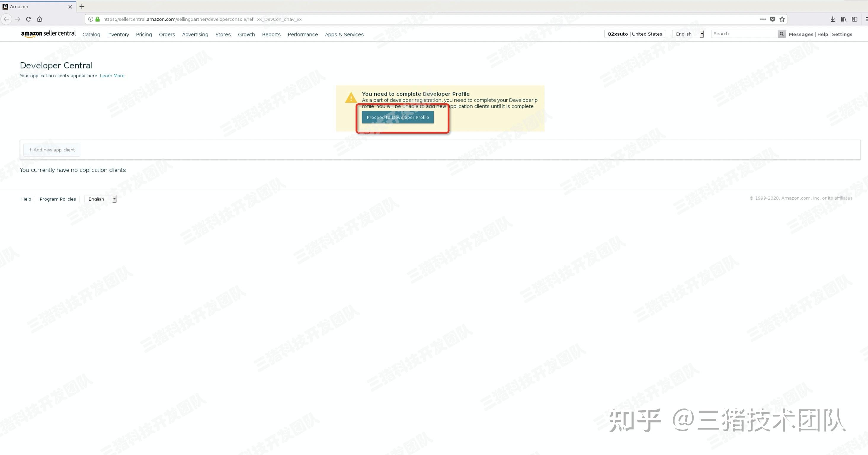
Task: Reload the current page
Action: pos(29,19)
